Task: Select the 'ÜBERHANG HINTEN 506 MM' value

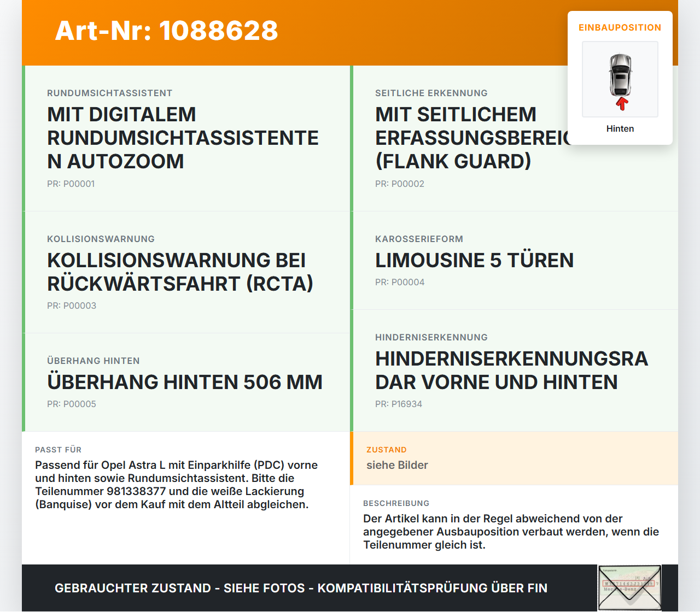Action: point(185,382)
